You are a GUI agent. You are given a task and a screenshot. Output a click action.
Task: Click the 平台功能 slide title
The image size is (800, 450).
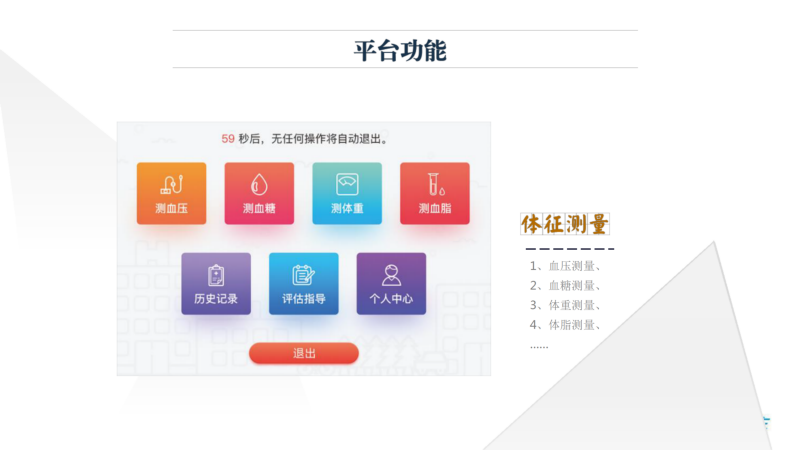tap(401, 51)
